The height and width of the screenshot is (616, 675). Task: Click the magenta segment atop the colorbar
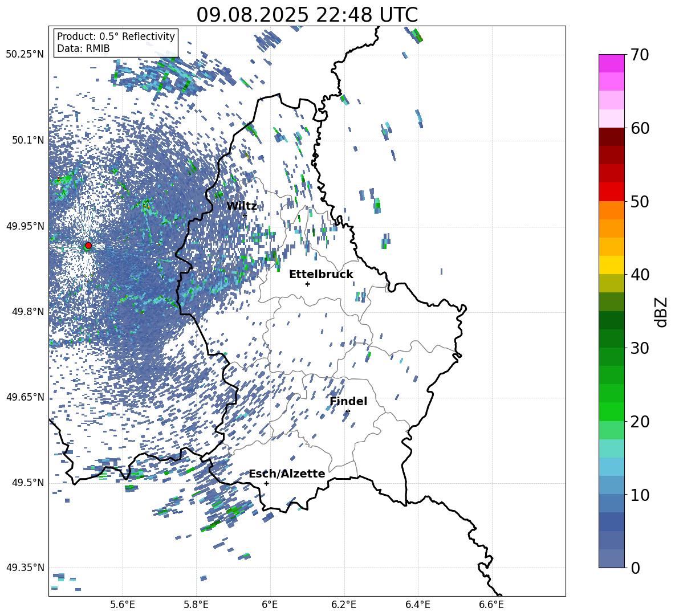(x=611, y=63)
